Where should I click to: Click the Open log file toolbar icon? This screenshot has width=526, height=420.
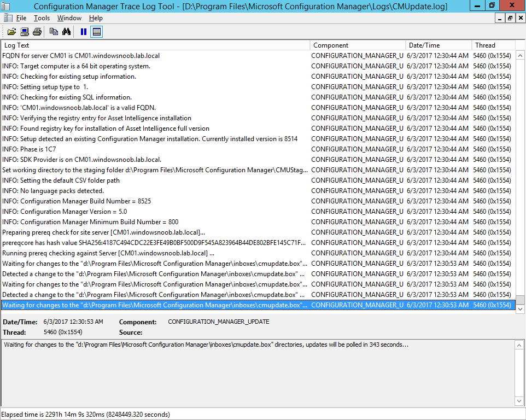point(11,32)
